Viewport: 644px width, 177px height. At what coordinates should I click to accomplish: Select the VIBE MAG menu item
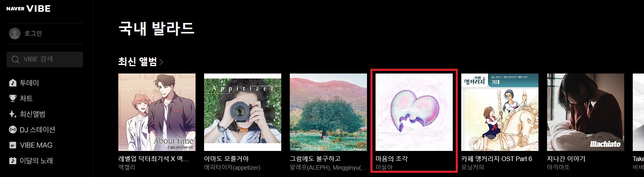[x=36, y=145]
